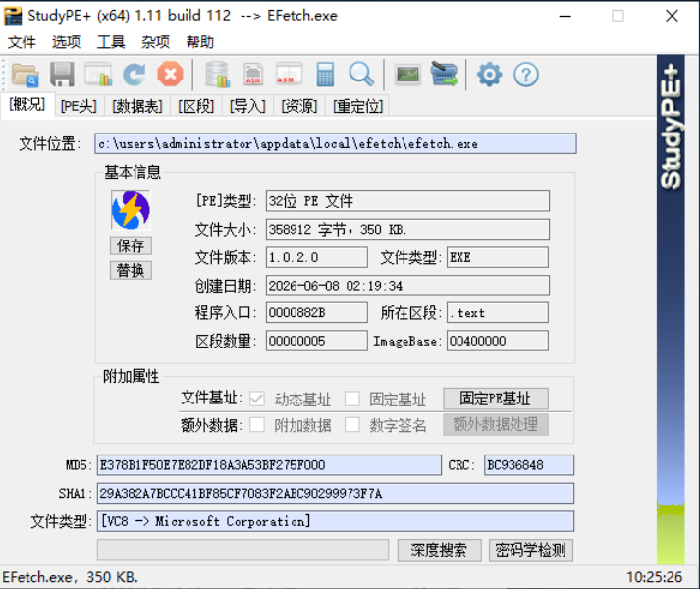The width and height of the screenshot is (700, 589).
Task: Click the status bar text EFetch.exe, 350 KB.
Action: [70, 577]
